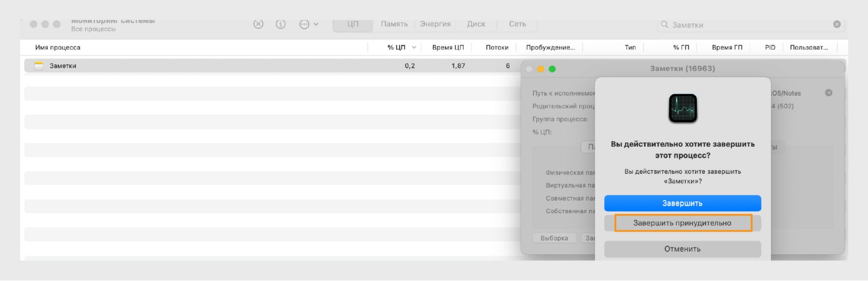Sort by Потоки column header
The height and width of the screenshot is (281, 868).
[497, 48]
